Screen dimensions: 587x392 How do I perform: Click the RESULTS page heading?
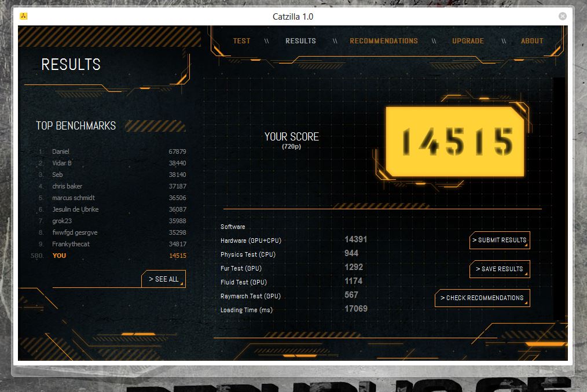[x=71, y=64]
